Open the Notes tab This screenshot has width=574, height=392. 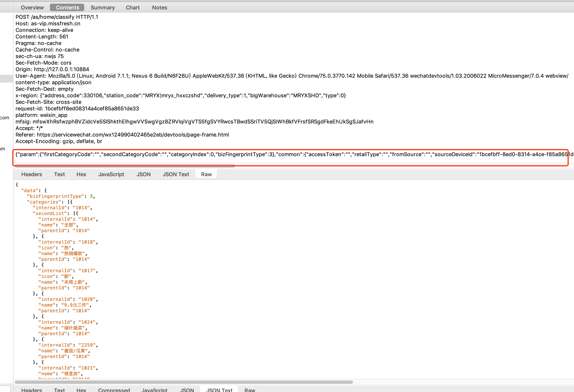coord(160,7)
